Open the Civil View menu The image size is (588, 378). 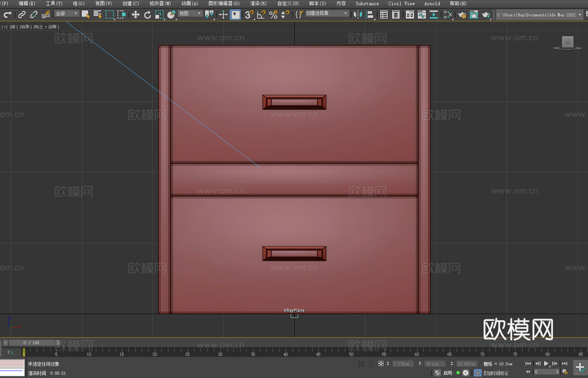click(x=402, y=3)
